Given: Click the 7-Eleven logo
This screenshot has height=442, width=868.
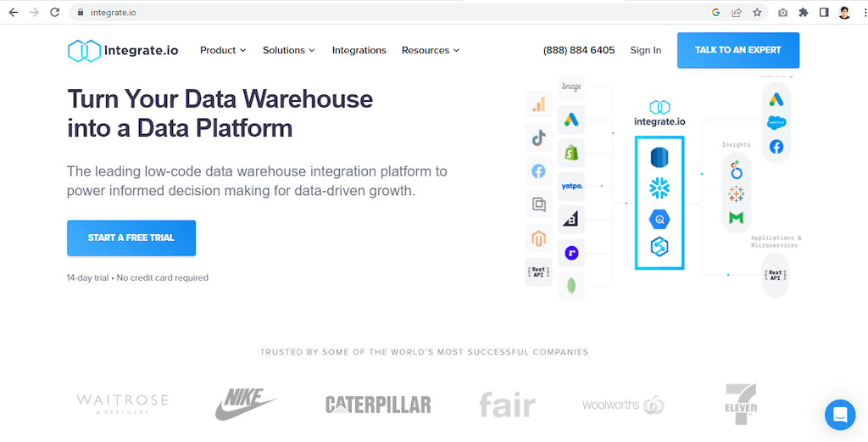Looking at the screenshot, I should (741, 405).
